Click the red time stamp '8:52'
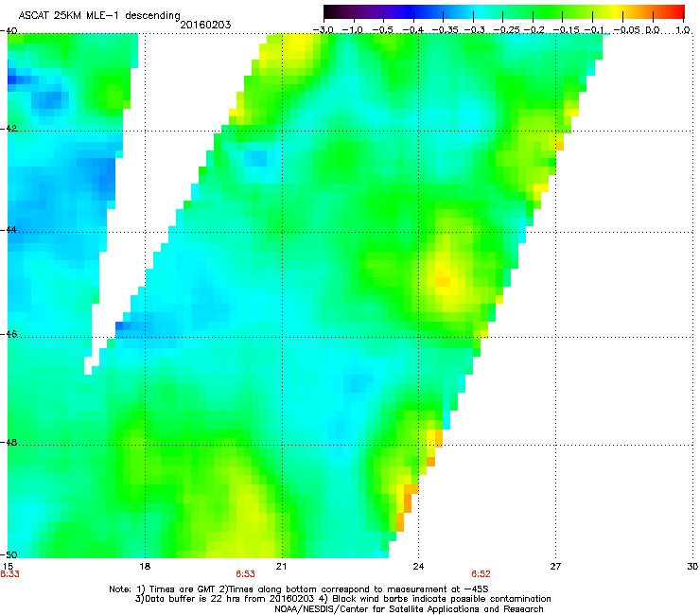Screen dimensions: 700x615 point(481,574)
